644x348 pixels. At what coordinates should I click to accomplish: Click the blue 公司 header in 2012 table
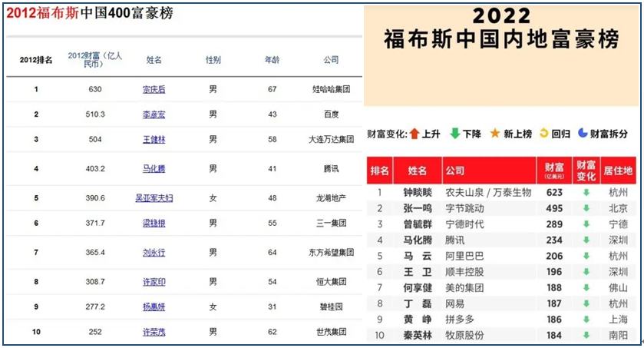pyautogui.click(x=331, y=60)
